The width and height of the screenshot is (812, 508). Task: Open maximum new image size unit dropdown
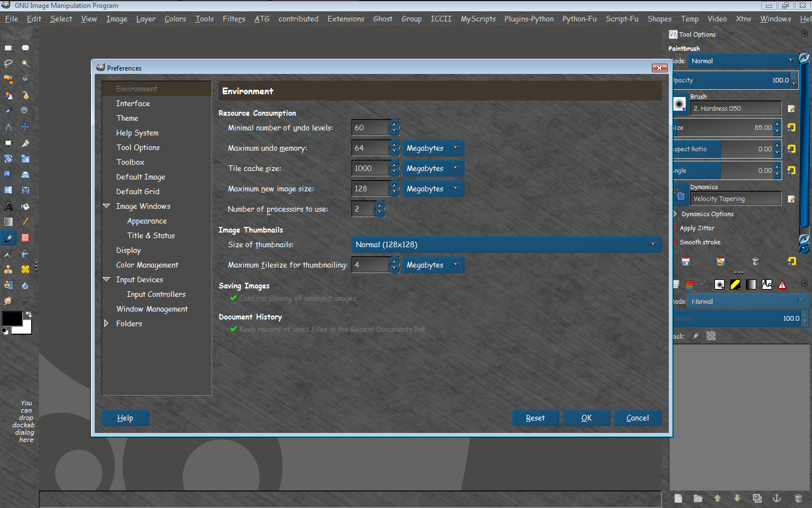coord(433,189)
